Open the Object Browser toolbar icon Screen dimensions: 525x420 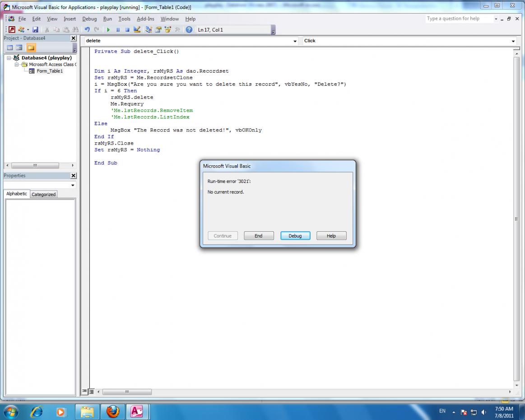(x=167, y=30)
